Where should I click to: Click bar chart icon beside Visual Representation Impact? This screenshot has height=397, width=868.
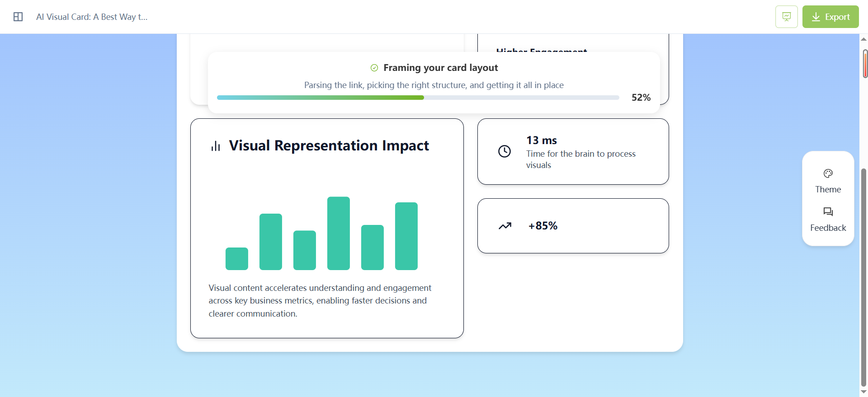click(x=216, y=146)
